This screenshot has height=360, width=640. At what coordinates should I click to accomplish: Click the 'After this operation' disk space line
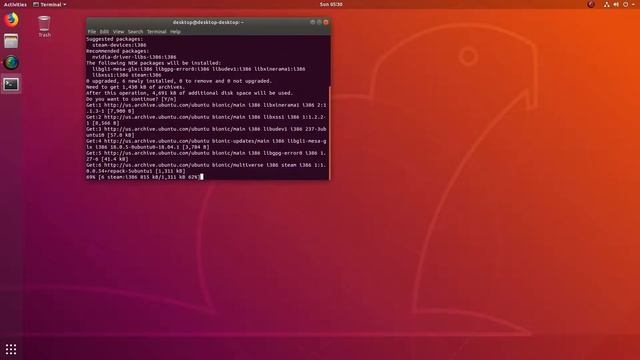click(189, 93)
